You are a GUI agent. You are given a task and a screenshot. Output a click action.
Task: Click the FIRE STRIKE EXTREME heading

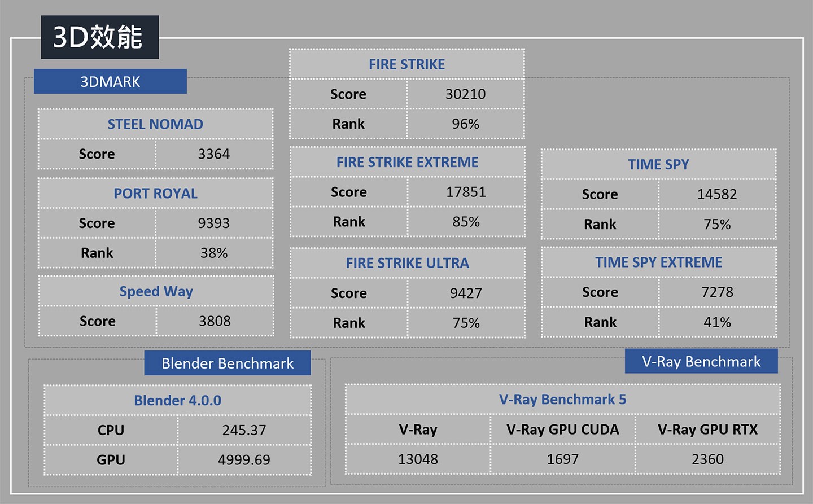tap(408, 162)
